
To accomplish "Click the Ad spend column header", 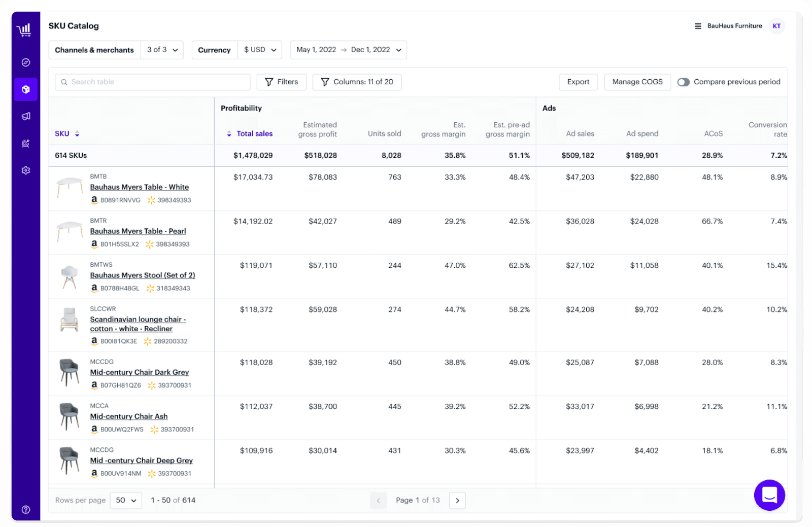I will [642, 134].
